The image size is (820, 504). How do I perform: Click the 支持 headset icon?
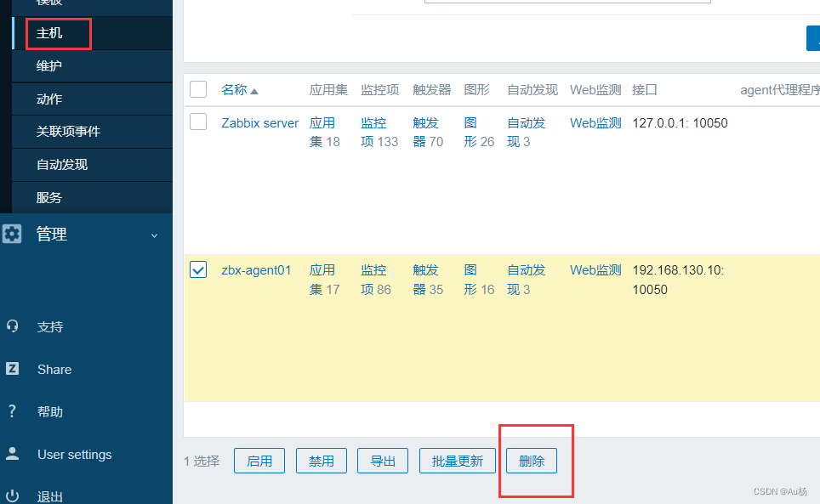point(13,326)
